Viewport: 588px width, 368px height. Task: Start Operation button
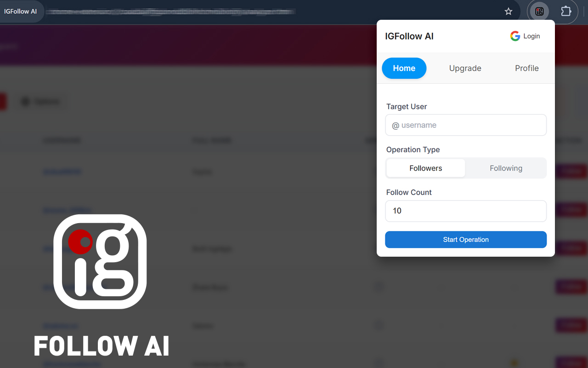tap(466, 240)
